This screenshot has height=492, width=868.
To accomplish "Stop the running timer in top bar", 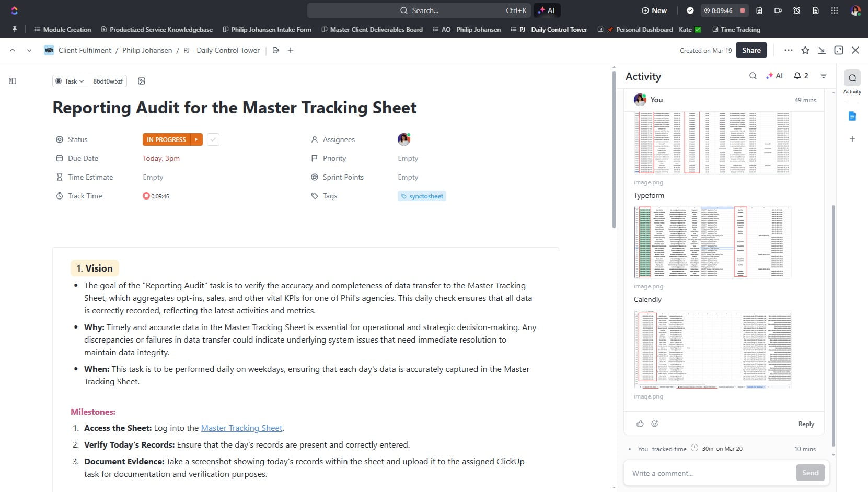I will [742, 10].
